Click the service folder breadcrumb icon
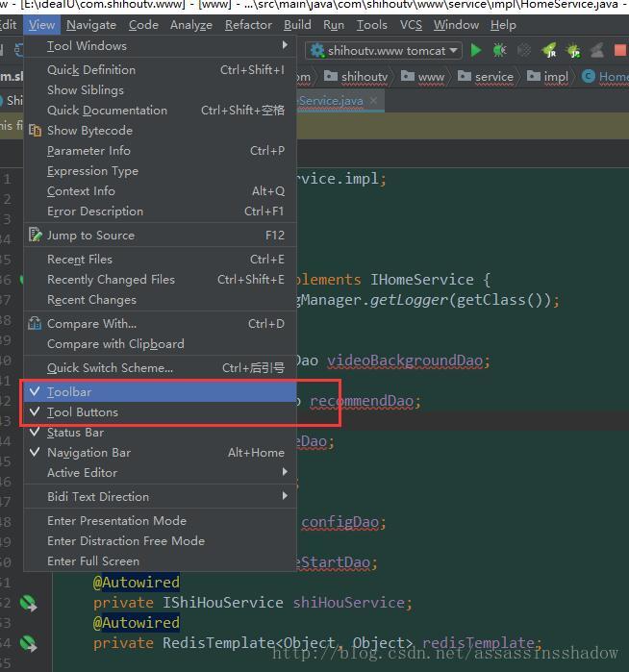This screenshot has width=629, height=672. [x=465, y=76]
